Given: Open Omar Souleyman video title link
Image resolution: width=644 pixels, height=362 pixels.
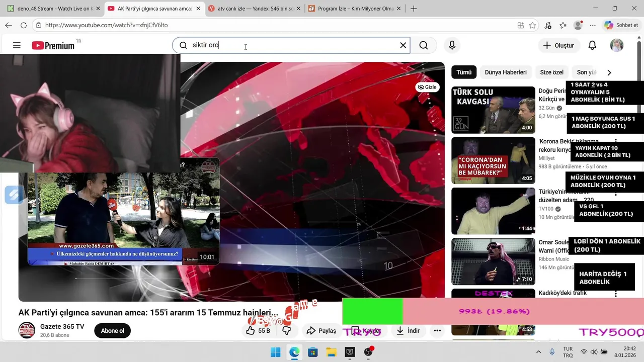Looking at the screenshot, I should tap(553, 246).
